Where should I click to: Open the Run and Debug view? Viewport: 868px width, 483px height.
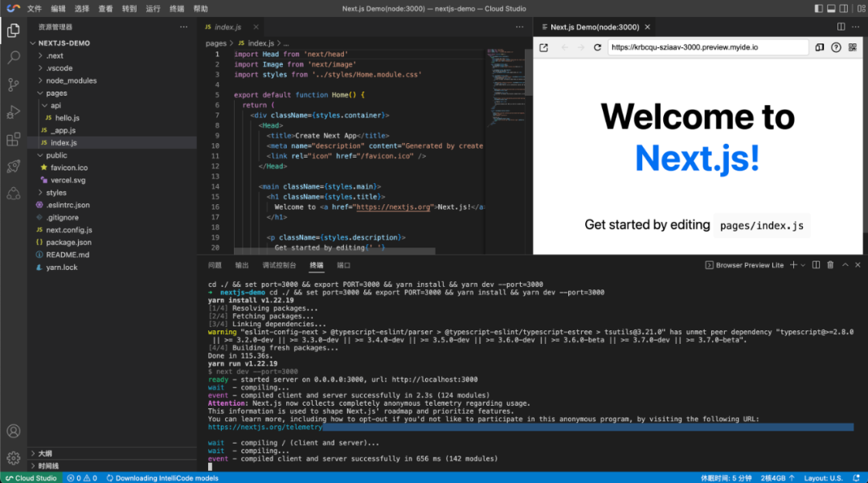click(14, 112)
